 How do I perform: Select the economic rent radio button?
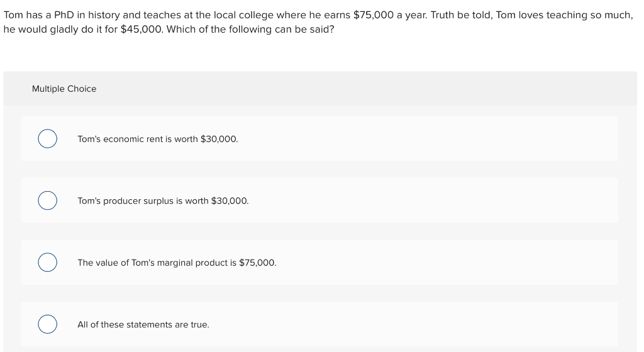[47, 138]
